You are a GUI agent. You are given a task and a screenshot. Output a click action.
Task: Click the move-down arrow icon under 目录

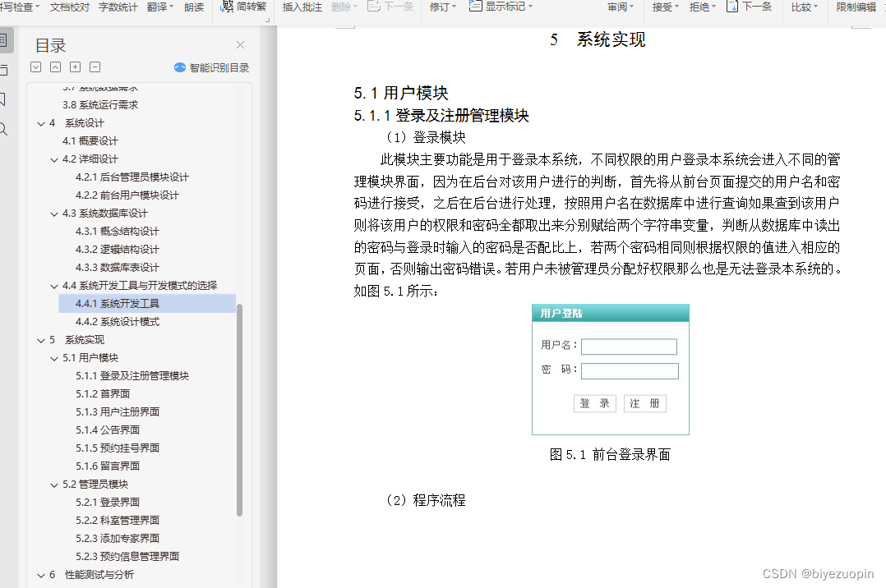pyautogui.click(x=35, y=67)
